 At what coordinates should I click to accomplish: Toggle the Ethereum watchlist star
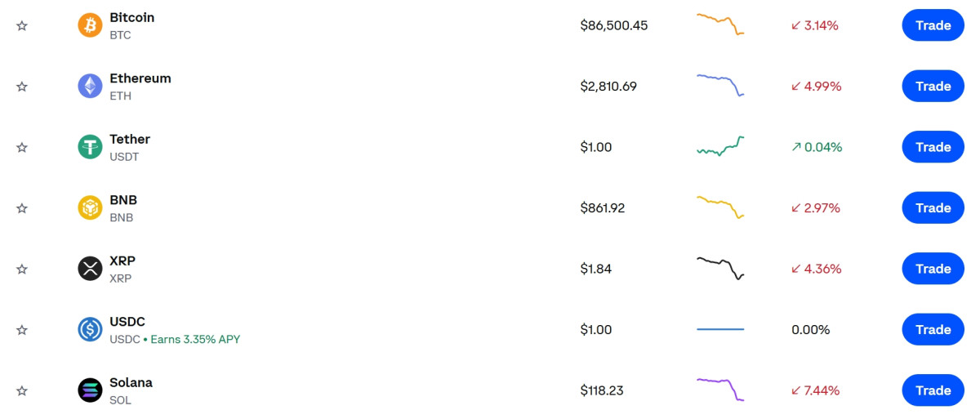(x=22, y=86)
